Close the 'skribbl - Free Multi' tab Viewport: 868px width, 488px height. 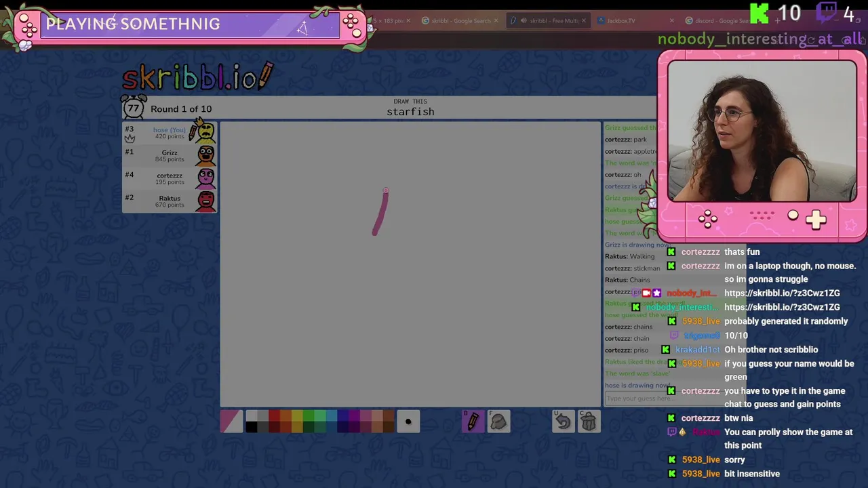coord(584,20)
